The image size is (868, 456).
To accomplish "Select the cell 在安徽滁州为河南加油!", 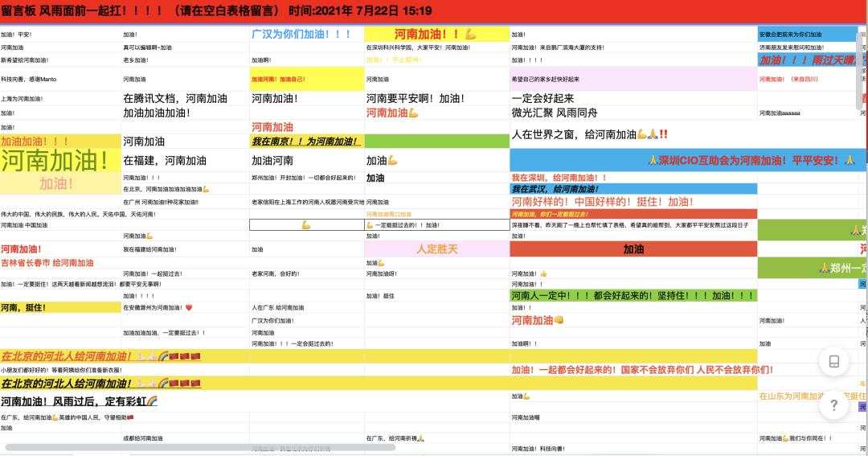I will coord(186,307).
